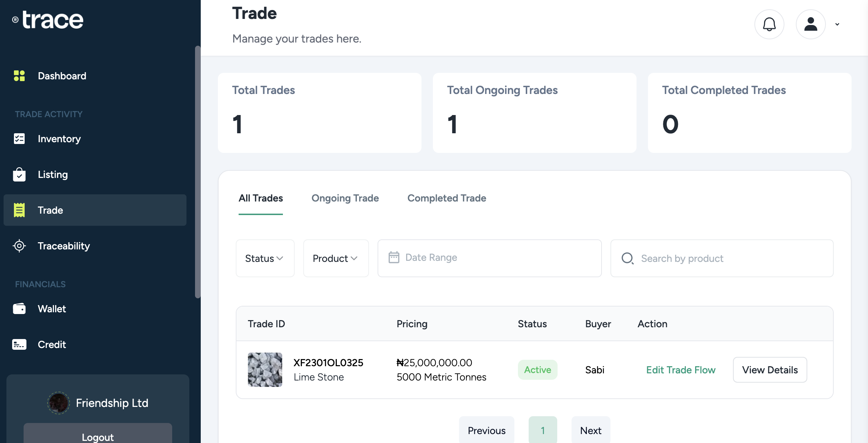Open the account menu chevron

tap(837, 24)
